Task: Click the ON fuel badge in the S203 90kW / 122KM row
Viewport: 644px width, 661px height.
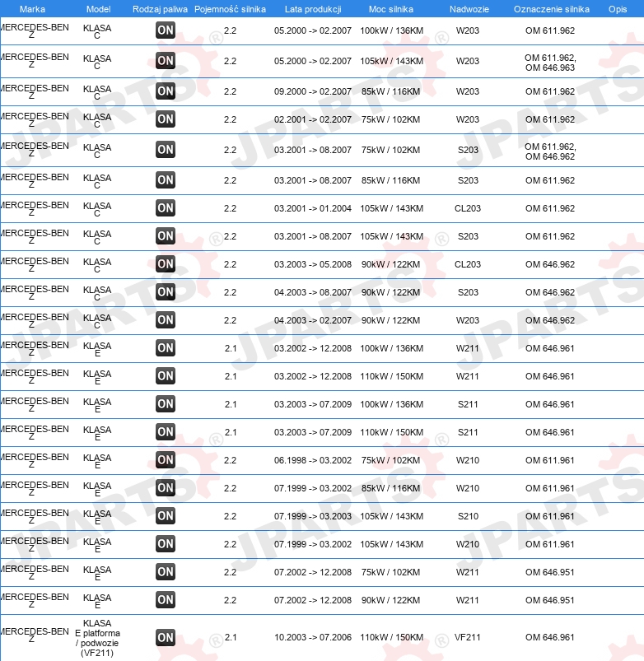Action: [166, 292]
